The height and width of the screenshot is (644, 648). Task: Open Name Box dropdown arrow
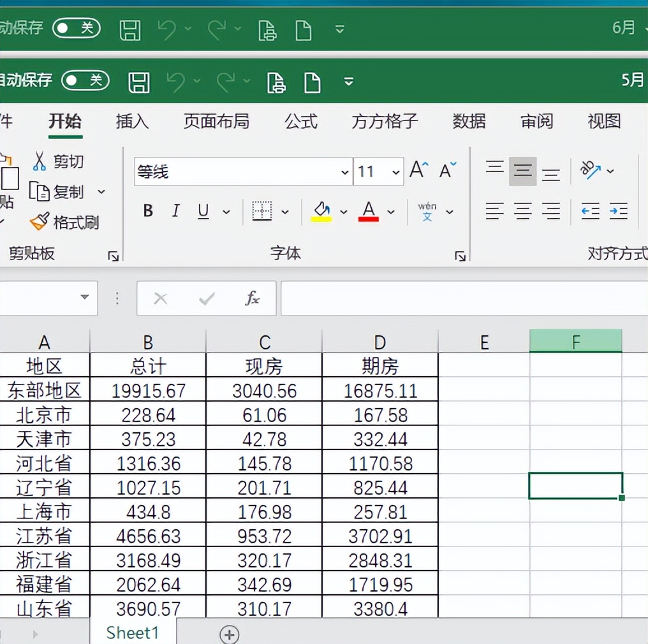(x=85, y=297)
